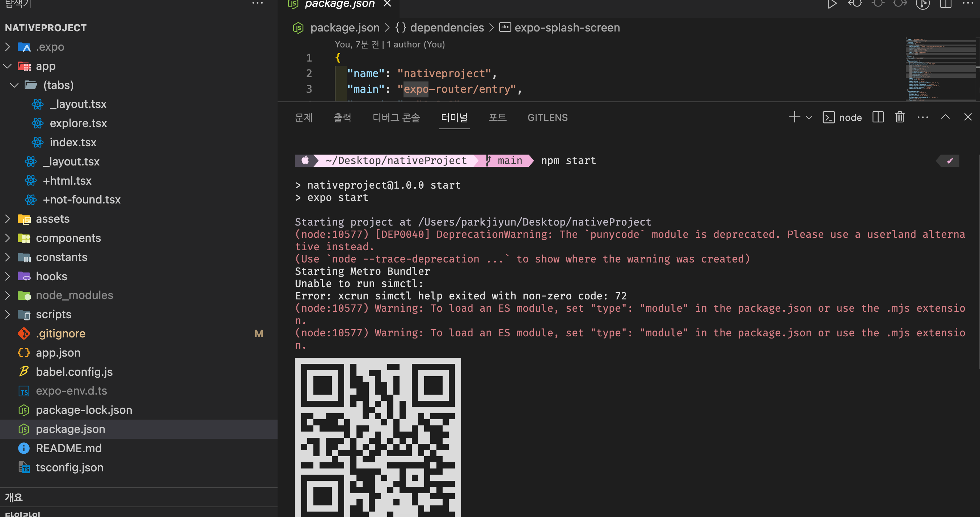
Task: Maximize the panel with the chevron up
Action: [945, 117]
